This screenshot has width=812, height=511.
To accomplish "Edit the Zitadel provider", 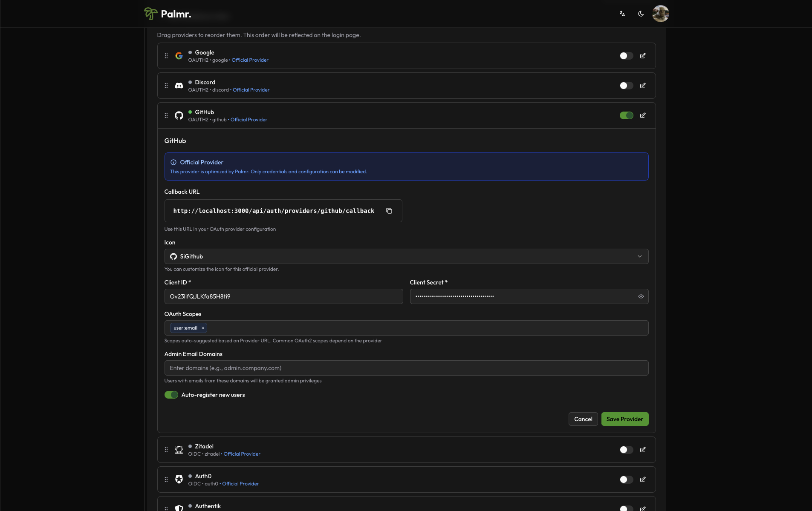I will (643, 450).
